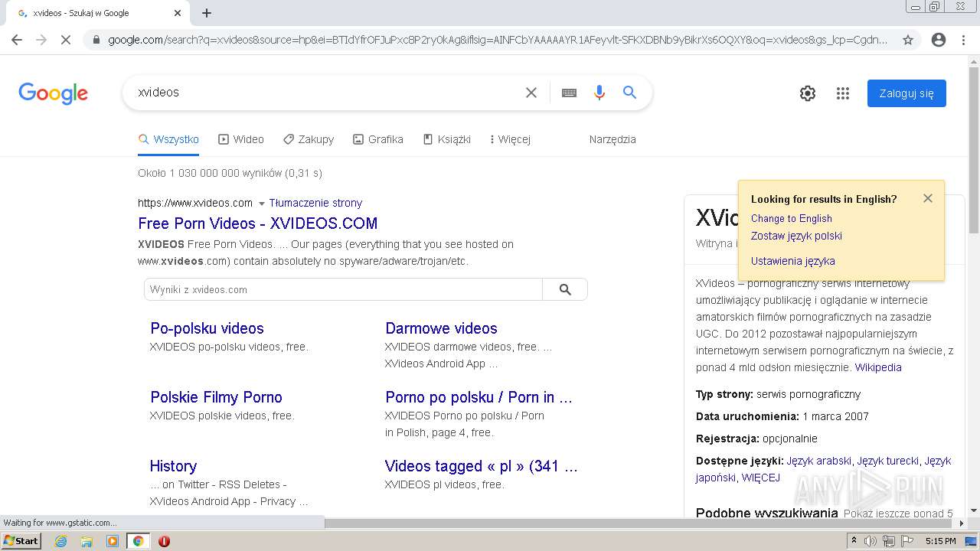Open the Google apps grid
This screenshot has height=551, width=980.
pos(843,93)
